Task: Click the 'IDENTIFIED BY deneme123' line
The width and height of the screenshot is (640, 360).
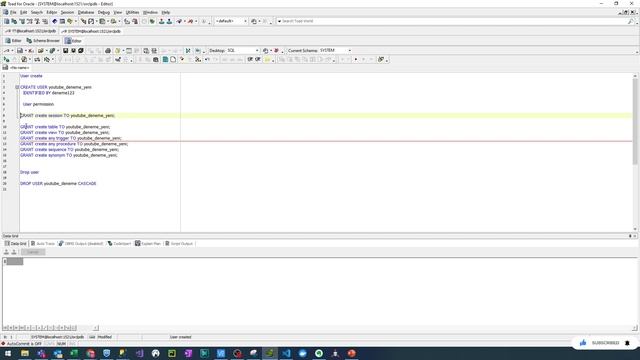Action: (49, 93)
